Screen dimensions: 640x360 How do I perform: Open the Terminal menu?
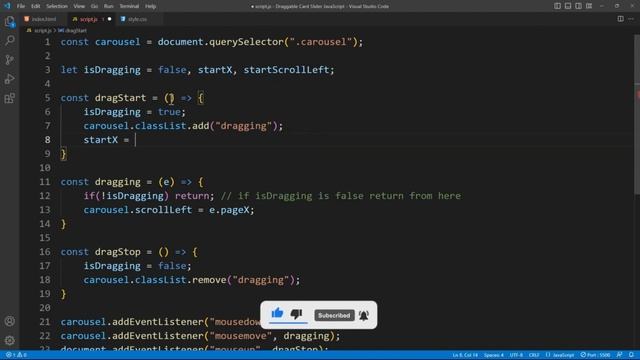[129, 6]
